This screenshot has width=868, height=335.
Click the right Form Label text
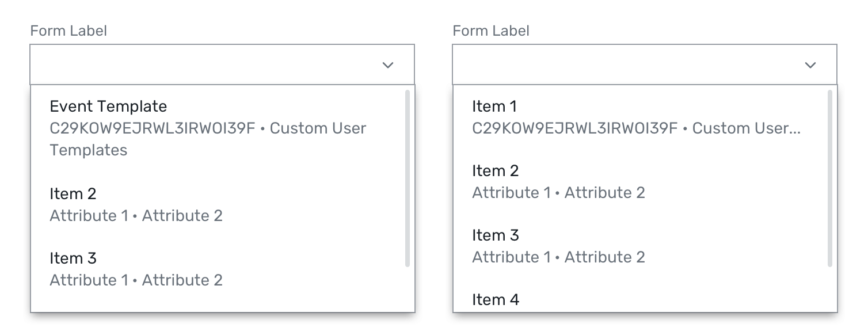point(491,31)
